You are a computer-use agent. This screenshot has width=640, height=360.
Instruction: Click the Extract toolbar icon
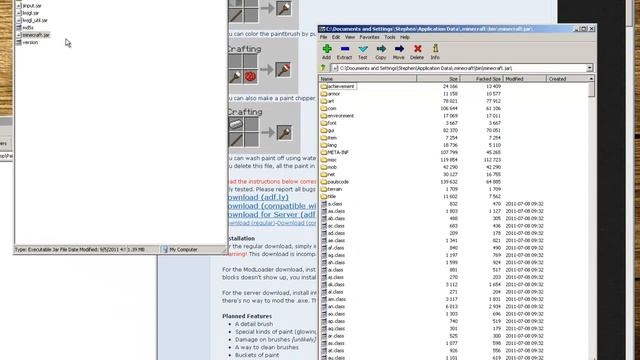pos(344,52)
